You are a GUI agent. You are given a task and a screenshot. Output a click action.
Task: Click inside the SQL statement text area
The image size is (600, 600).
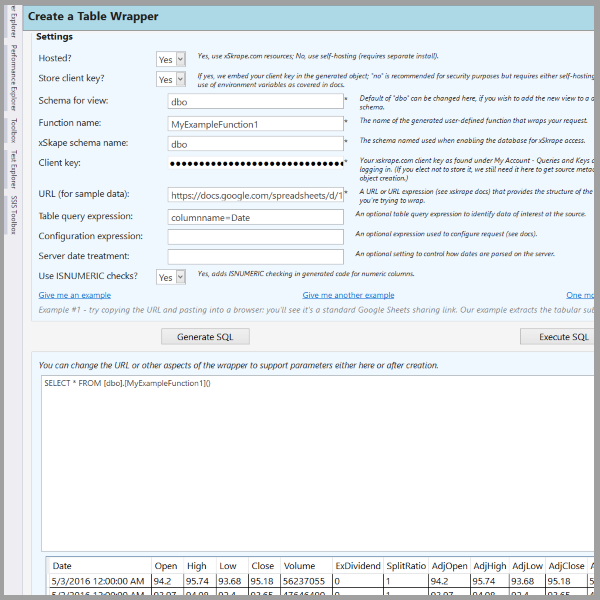318,463
